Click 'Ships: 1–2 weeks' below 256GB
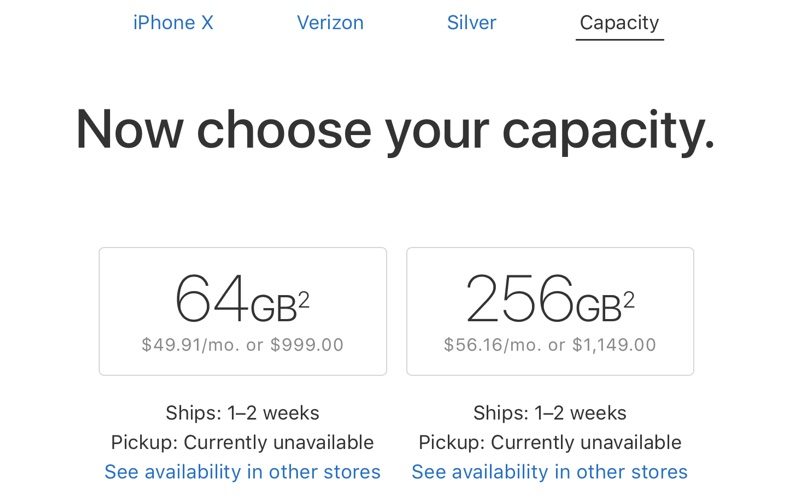 click(550, 412)
